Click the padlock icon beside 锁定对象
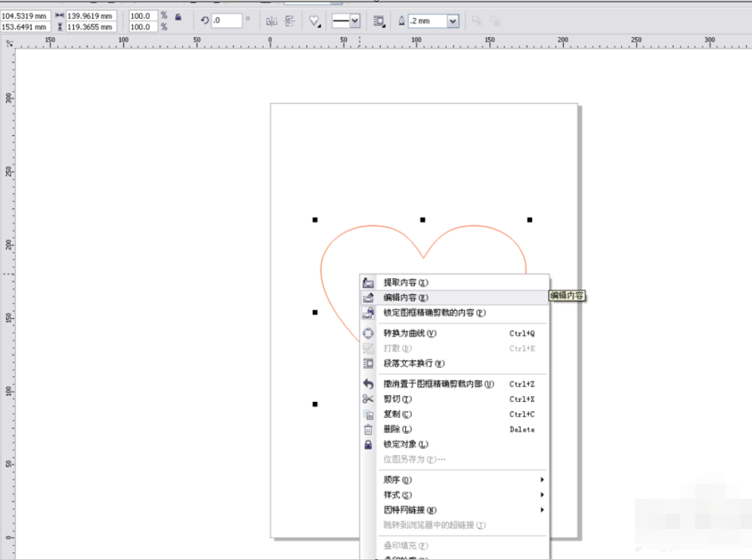The width and height of the screenshot is (752, 560). 367,444
